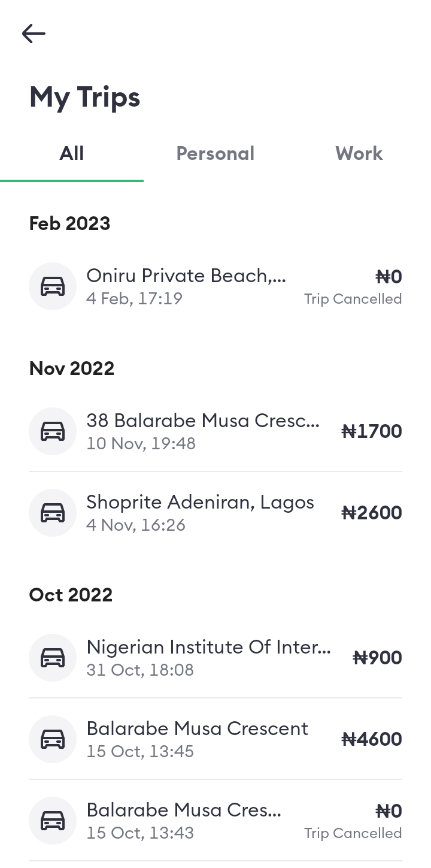
Task: Switch to the Work tab
Action: pyautogui.click(x=359, y=153)
